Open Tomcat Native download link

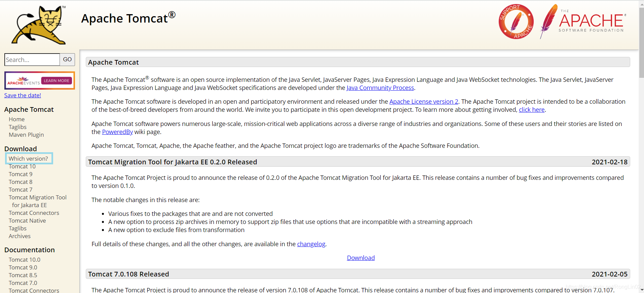click(27, 221)
